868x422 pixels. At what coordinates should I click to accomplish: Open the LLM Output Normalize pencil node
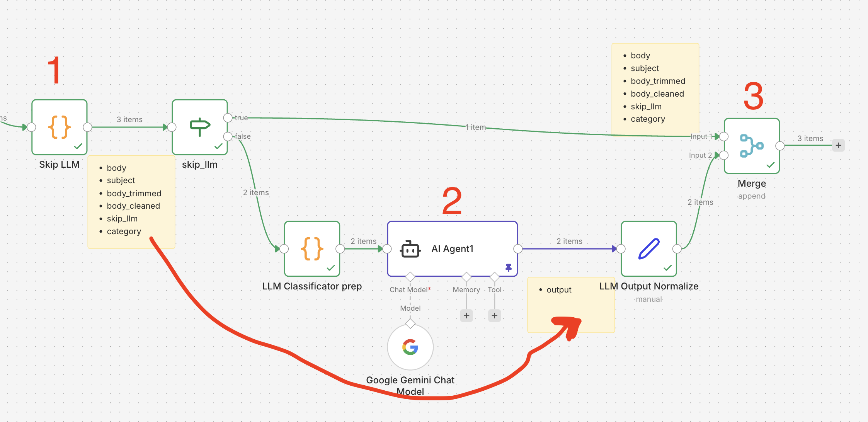click(649, 248)
